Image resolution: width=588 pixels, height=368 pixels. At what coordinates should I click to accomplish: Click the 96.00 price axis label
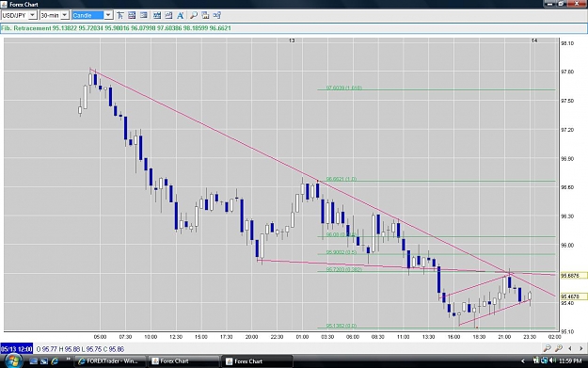pos(567,246)
